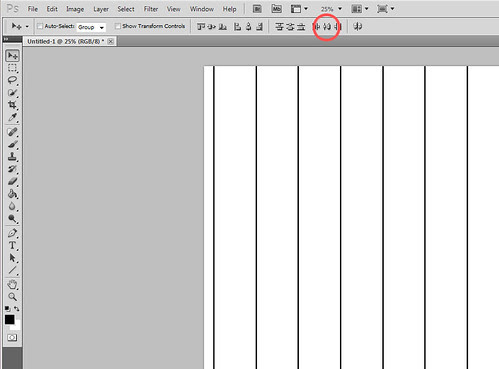This screenshot has height=369, width=499.
Task: Open the Window menu
Action: click(202, 9)
